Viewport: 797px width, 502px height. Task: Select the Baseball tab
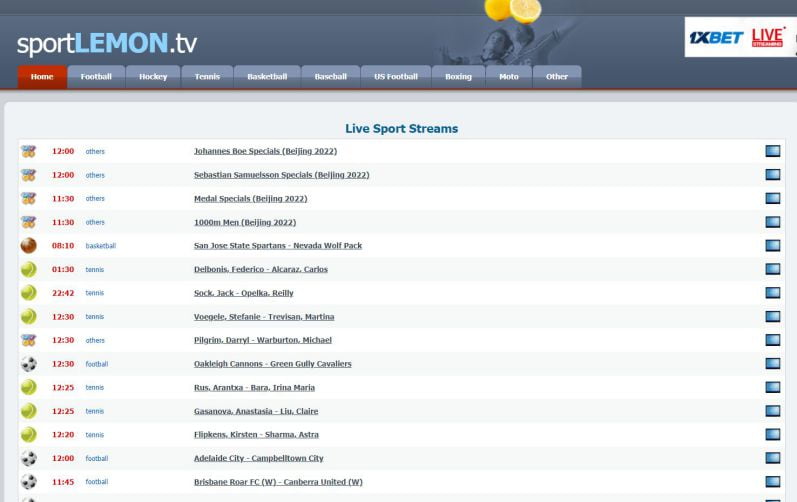click(331, 77)
